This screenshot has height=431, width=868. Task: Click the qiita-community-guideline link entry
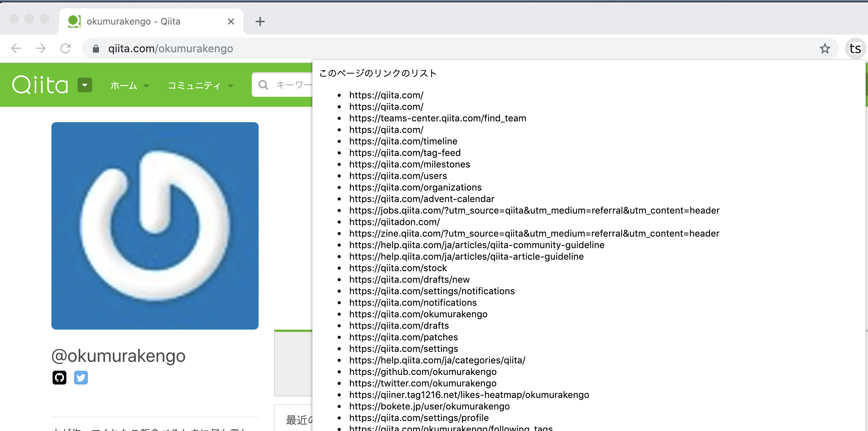pyautogui.click(x=477, y=245)
